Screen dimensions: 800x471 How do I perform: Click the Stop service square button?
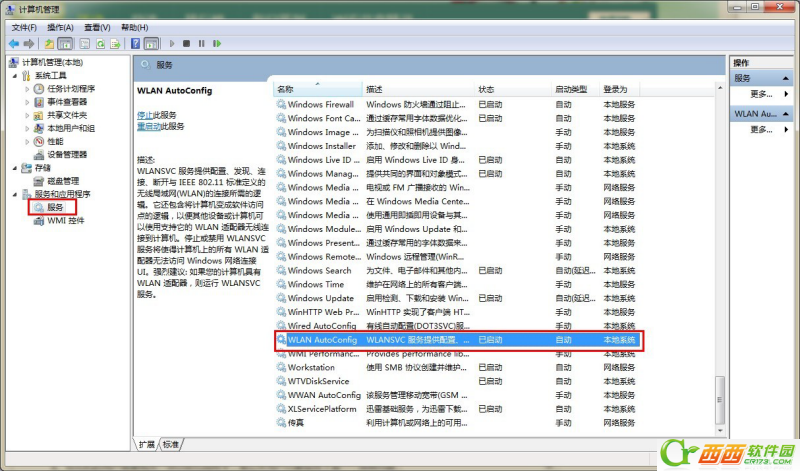click(x=187, y=44)
